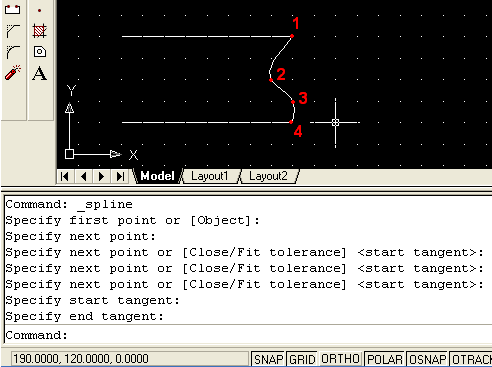Toggle POLAR tracking in status bar

click(x=385, y=359)
